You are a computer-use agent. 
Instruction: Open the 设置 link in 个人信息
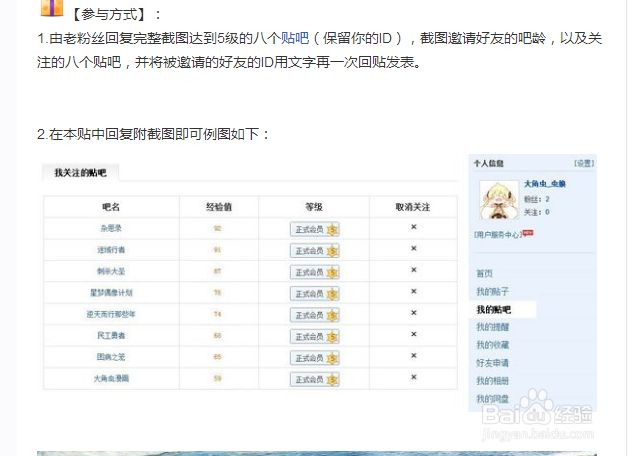584,163
